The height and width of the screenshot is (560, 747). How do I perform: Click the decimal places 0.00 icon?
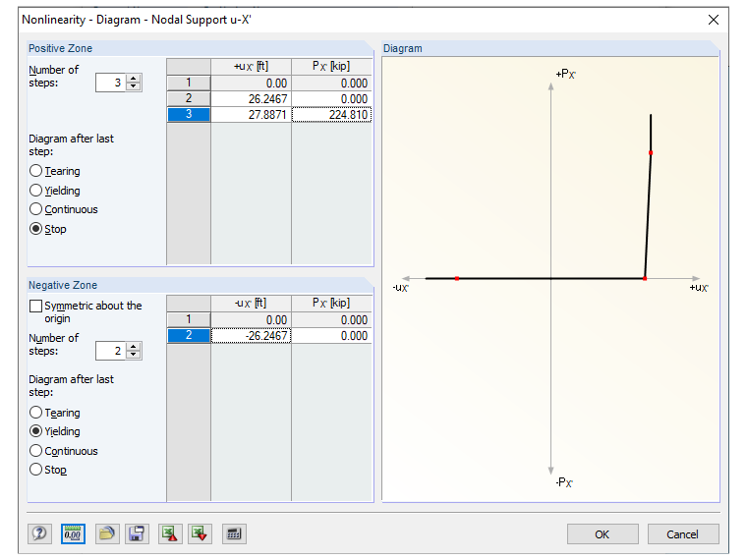[x=73, y=533]
